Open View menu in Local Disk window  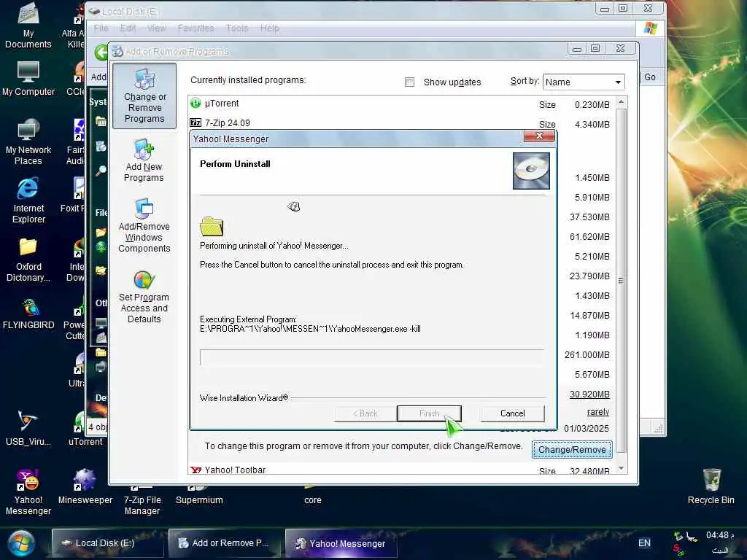click(156, 28)
